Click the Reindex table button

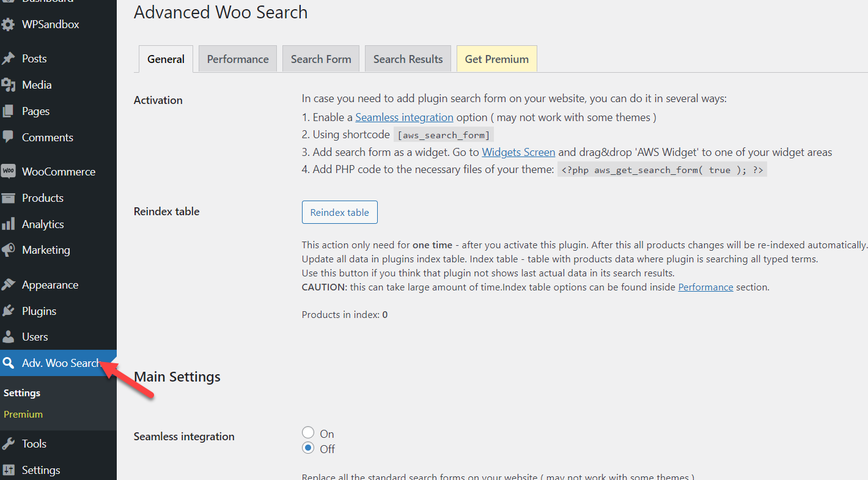(x=340, y=212)
